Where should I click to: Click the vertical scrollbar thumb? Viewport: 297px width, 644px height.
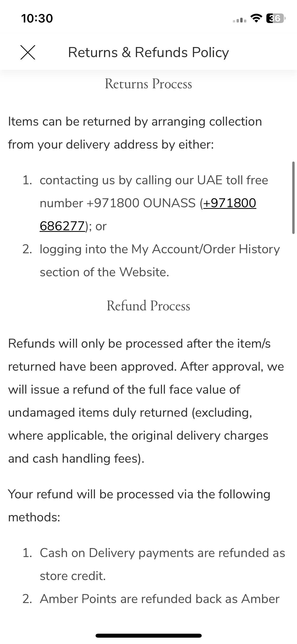click(293, 198)
